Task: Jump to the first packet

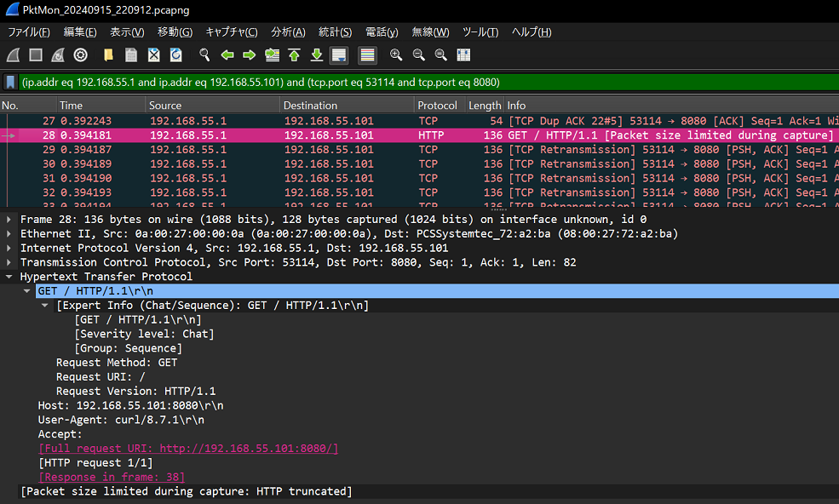Action: [x=295, y=55]
